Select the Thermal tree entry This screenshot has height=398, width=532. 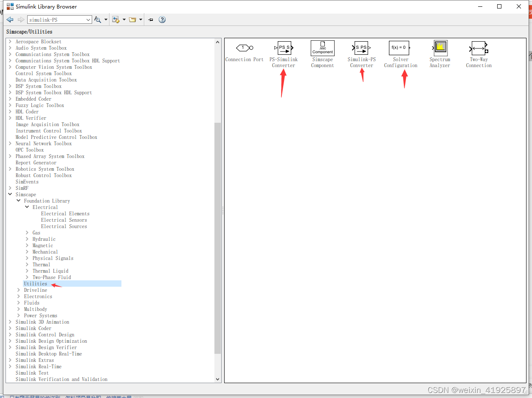(x=42, y=265)
